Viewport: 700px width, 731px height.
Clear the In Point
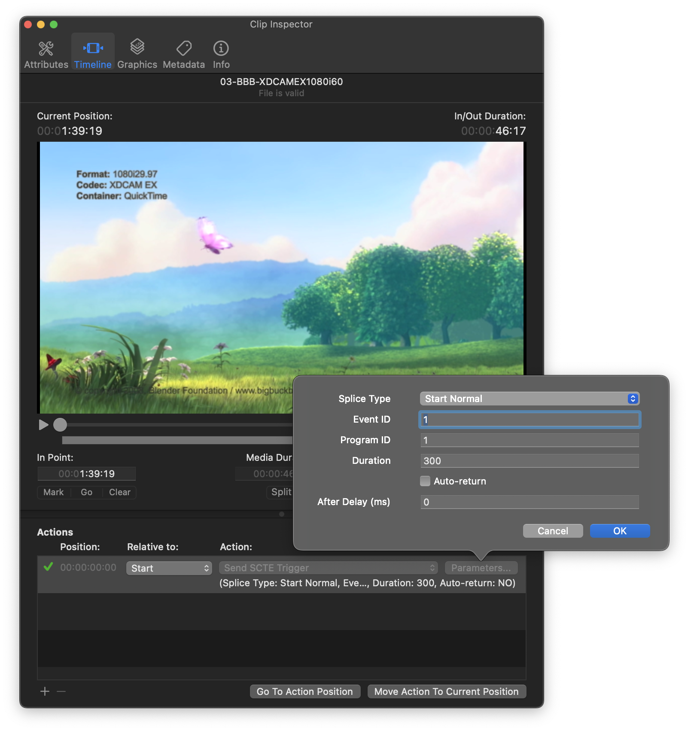pyautogui.click(x=119, y=492)
